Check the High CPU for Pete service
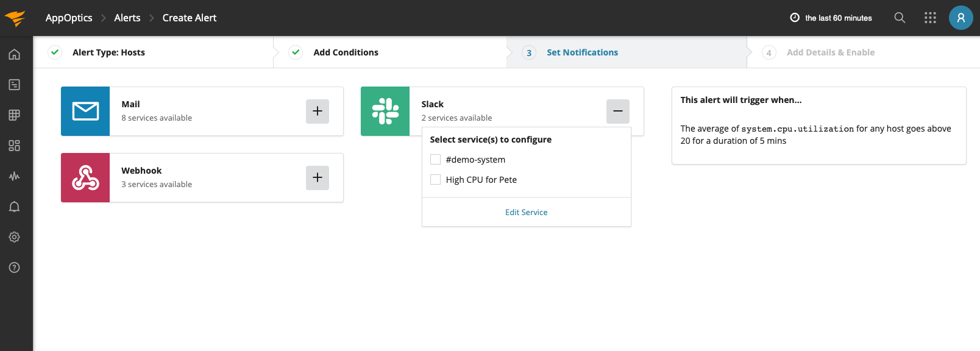This screenshot has width=980, height=351. (435, 180)
